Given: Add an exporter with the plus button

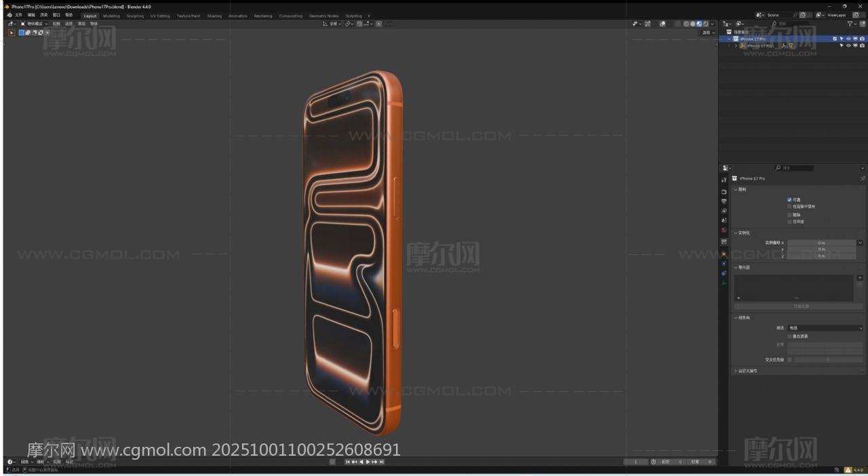Looking at the screenshot, I should (x=860, y=278).
